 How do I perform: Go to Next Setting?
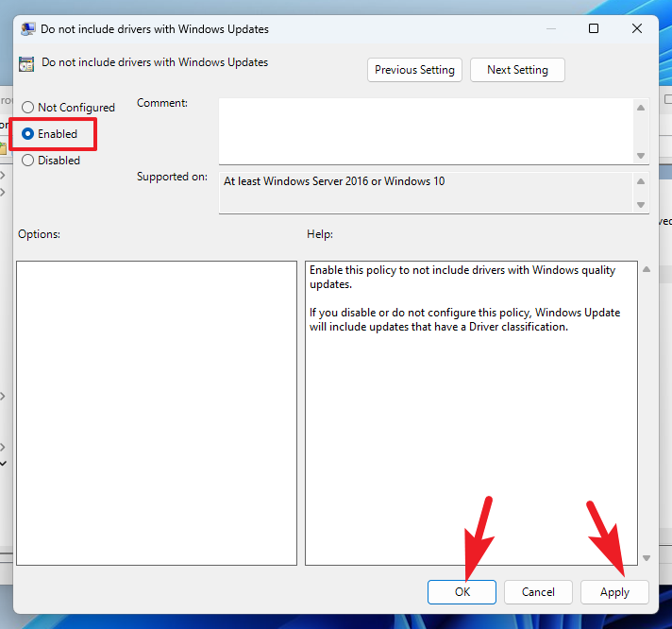517,70
